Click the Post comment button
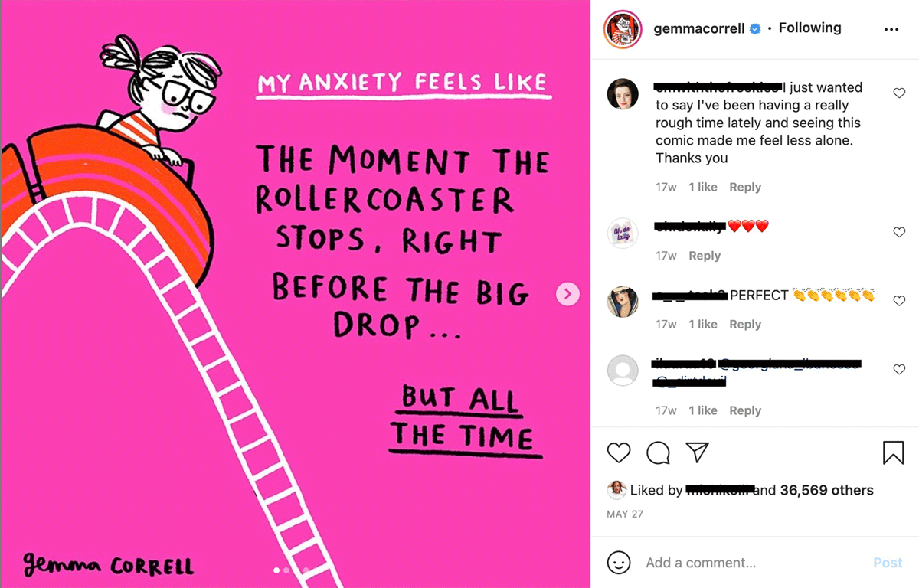 click(888, 563)
